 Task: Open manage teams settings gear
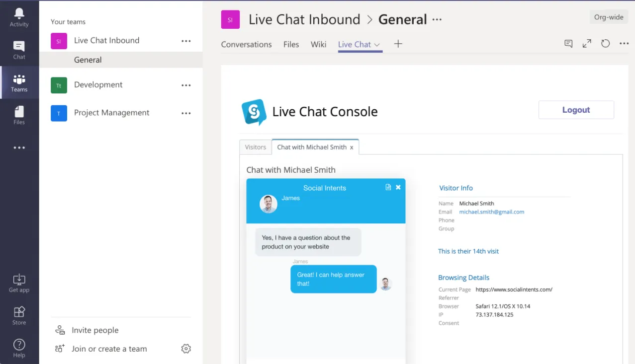[186, 349]
